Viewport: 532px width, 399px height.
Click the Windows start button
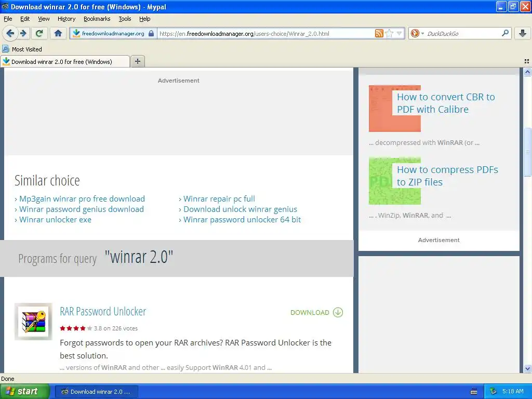[25, 391]
